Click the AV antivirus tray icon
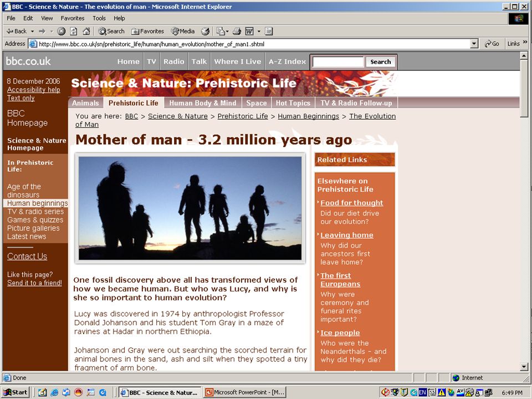This screenshot has height=399, width=532. tap(460, 392)
